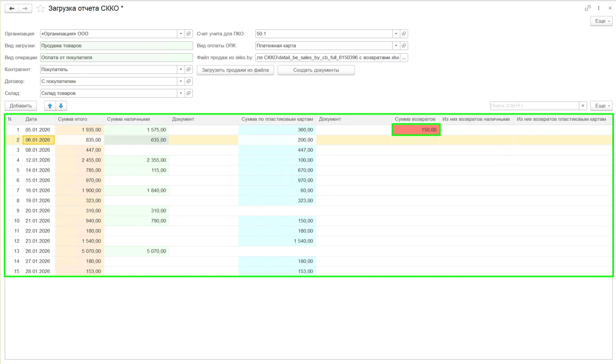Click the Сумма итого column header
This screenshot has height=364, width=616.
[x=80, y=119]
